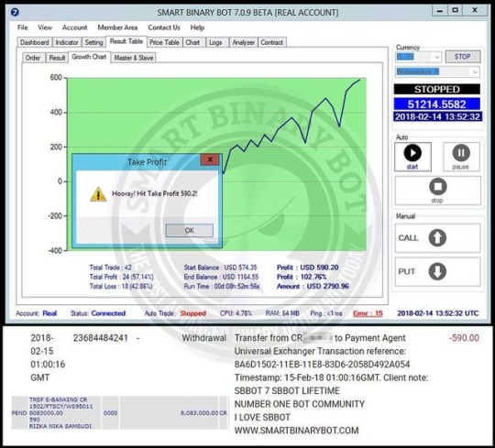Open the View menu

(45, 27)
